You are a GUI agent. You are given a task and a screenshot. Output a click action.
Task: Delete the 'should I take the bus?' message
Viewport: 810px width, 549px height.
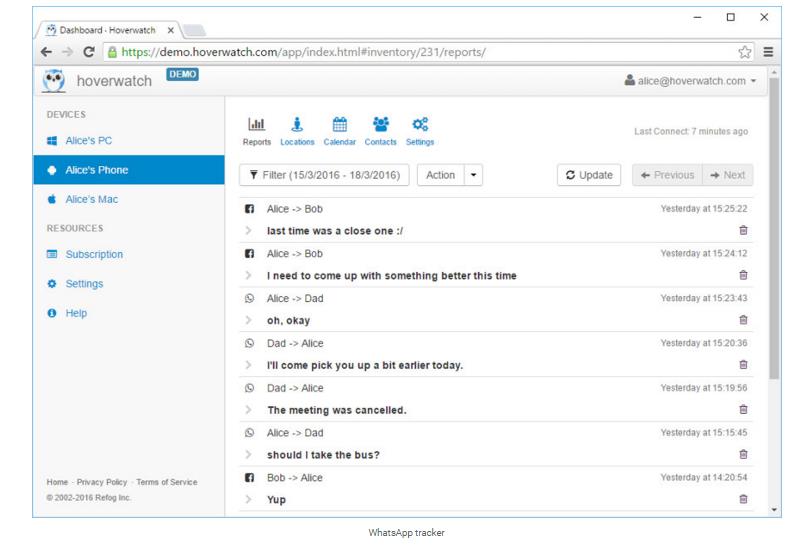click(743, 454)
